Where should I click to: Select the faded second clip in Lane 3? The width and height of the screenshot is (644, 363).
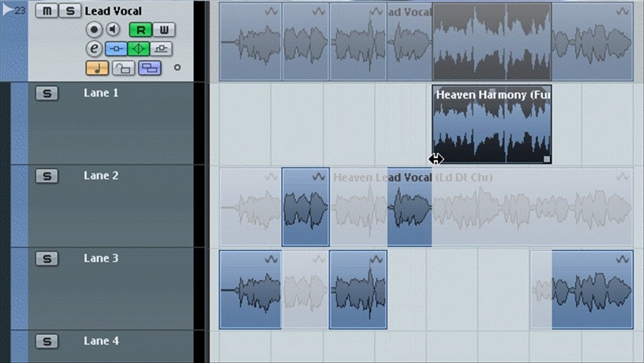pyautogui.click(x=305, y=289)
